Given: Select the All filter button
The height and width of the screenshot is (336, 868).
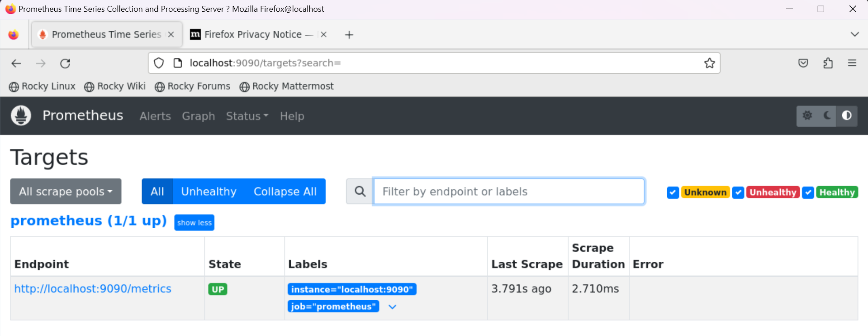Looking at the screenshot, I should point(157,192).
